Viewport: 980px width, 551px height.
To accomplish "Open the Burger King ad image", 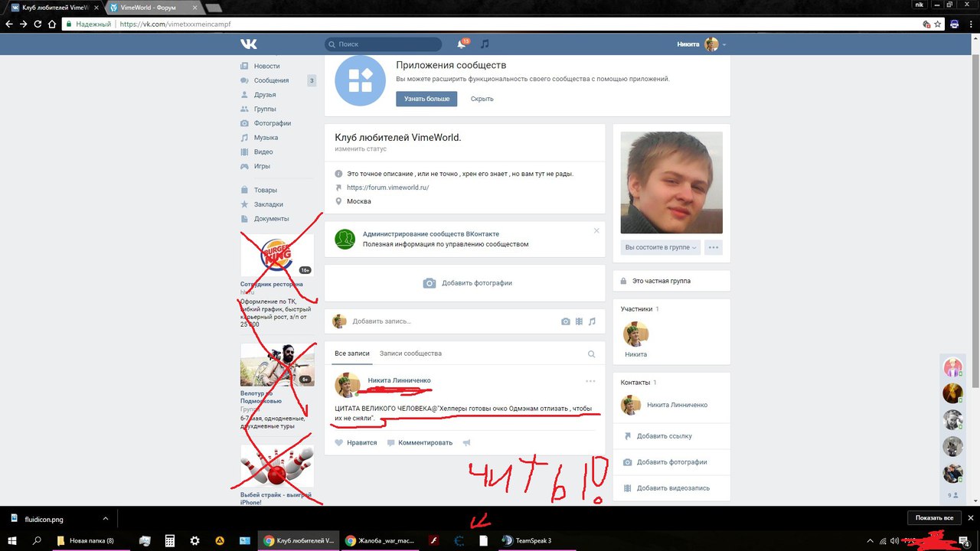I will click(277, 255).
